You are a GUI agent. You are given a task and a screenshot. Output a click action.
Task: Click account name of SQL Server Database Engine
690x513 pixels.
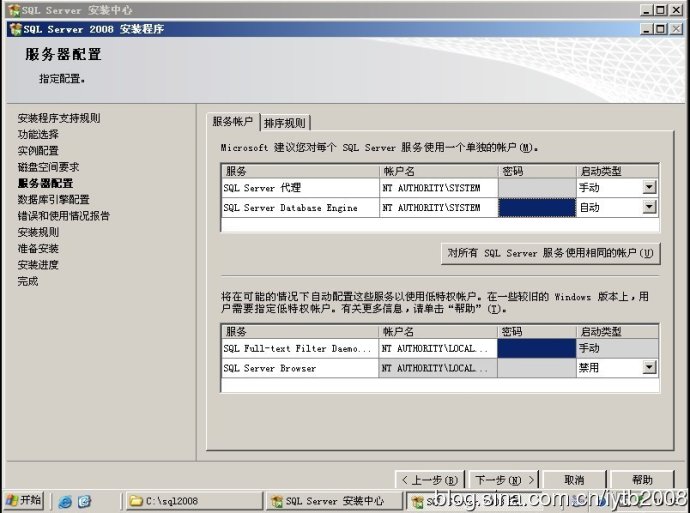pos(438,208)
